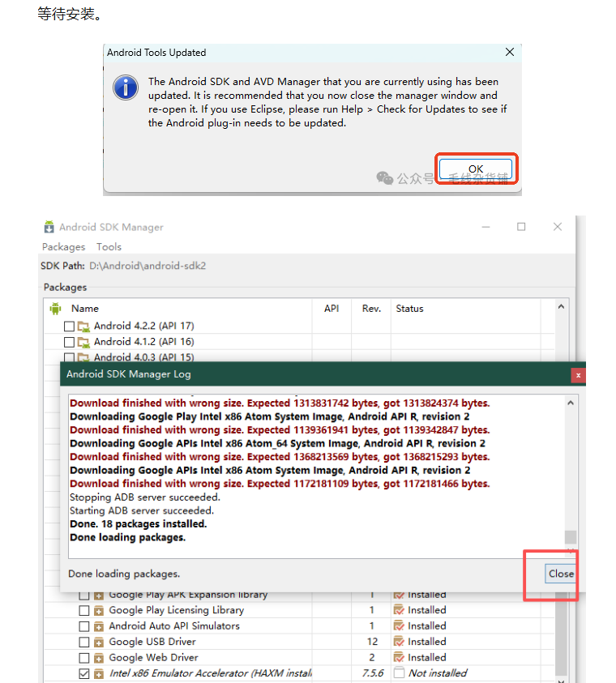Click folder icon of Android 4.2.2 (API 17)
Screen dimensions: 616x683
pyautogui.click(x=83, y=326)
